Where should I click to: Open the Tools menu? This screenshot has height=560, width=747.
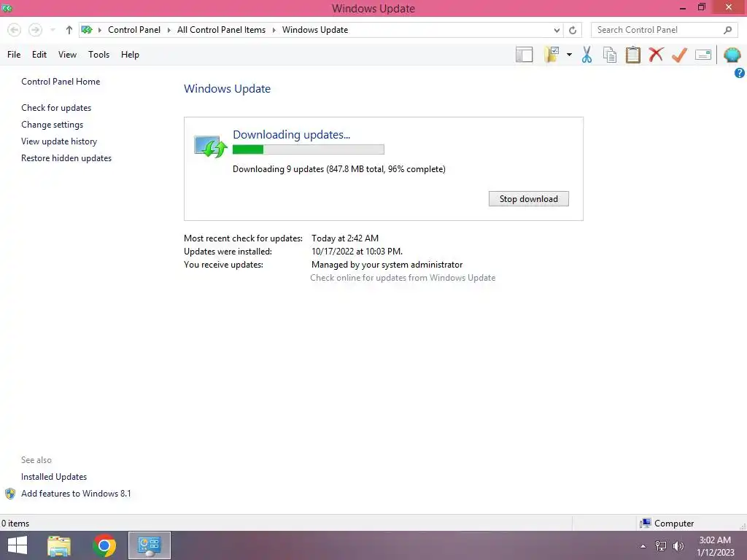[98, 55]
